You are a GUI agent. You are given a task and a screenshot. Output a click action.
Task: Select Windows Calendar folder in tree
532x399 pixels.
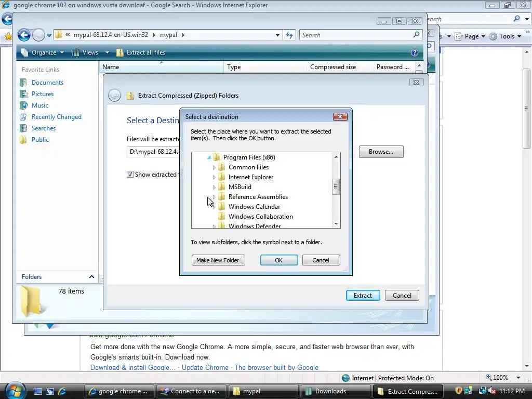254,207
